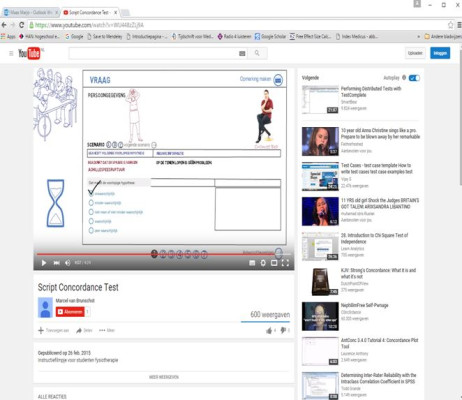Bookmark this page with the star icon
The height and width of the screenshot is (400, 462).
[x=450, y=25]
